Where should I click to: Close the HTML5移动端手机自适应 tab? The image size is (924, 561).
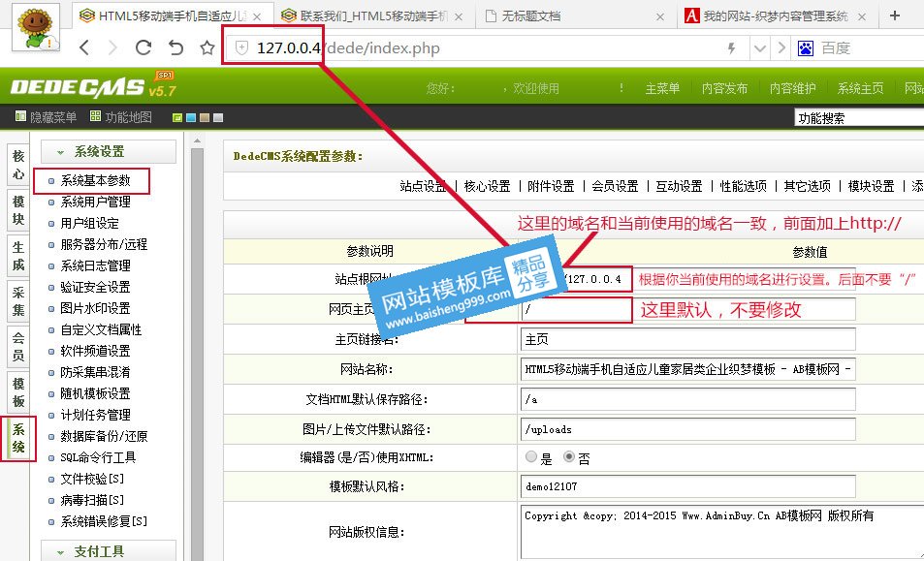pos(257,17)
